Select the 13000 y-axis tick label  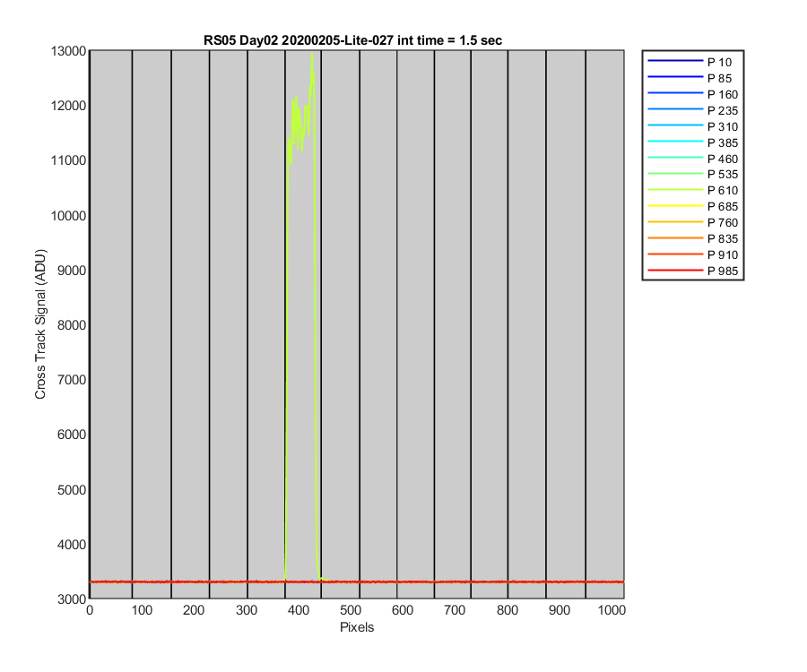(68, 51)
